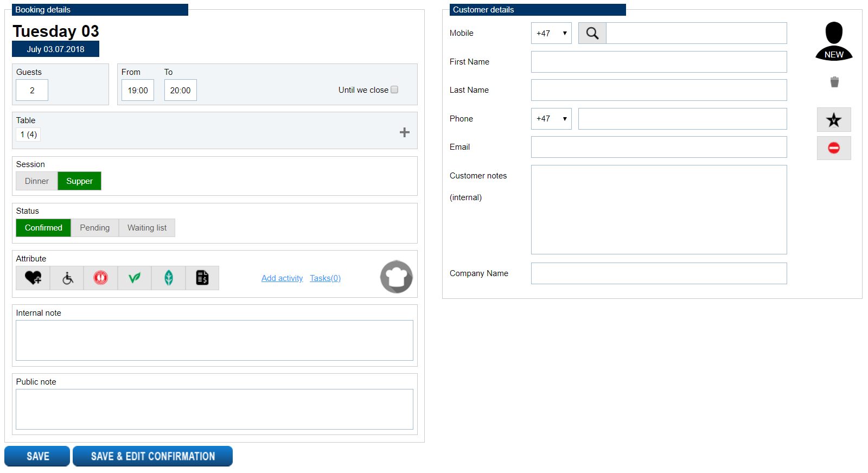Select the Dinner session
The image size is (868, 473).
click(37, 181)
